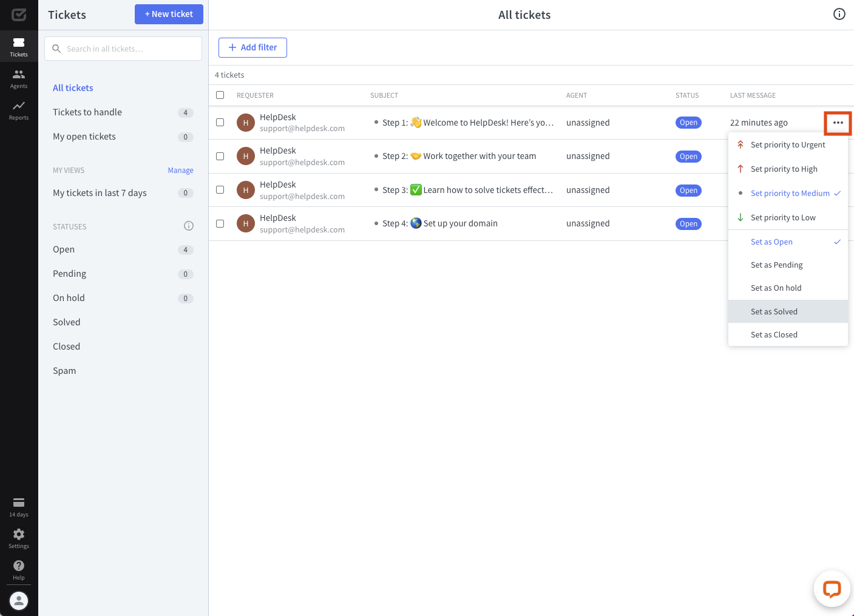
Task: Toggle the select all tickets checkbox
Action: (220, 95)
